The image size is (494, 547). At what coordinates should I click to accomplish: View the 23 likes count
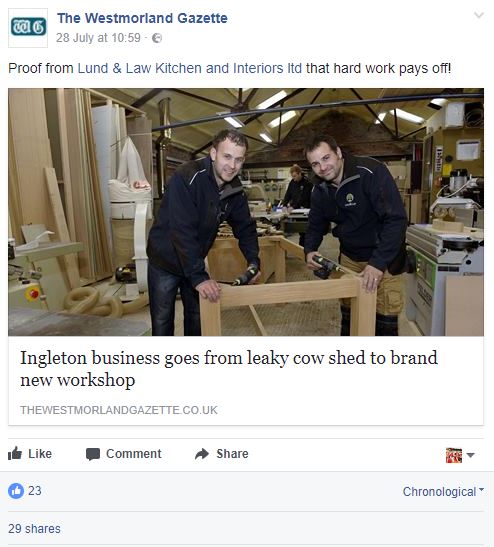point(35,491)
